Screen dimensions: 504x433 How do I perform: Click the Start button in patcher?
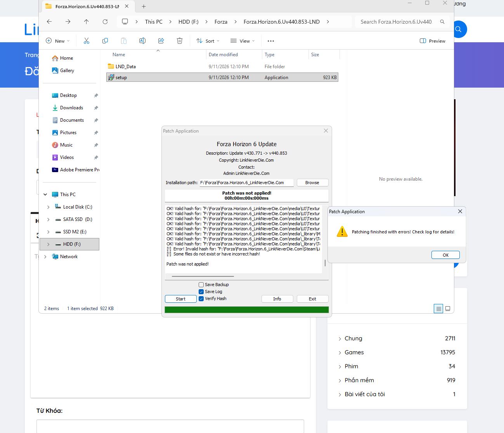(x=180, y=299)
